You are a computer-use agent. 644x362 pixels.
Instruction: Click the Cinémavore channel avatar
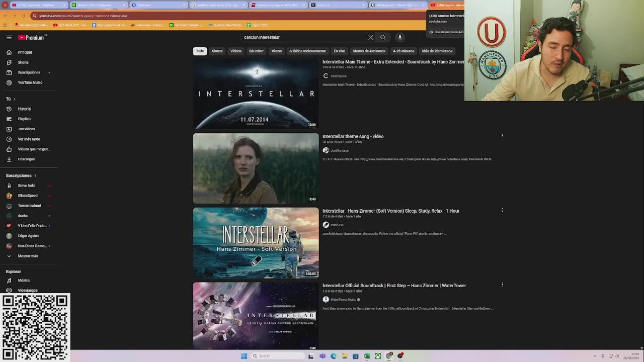[326, 76]
